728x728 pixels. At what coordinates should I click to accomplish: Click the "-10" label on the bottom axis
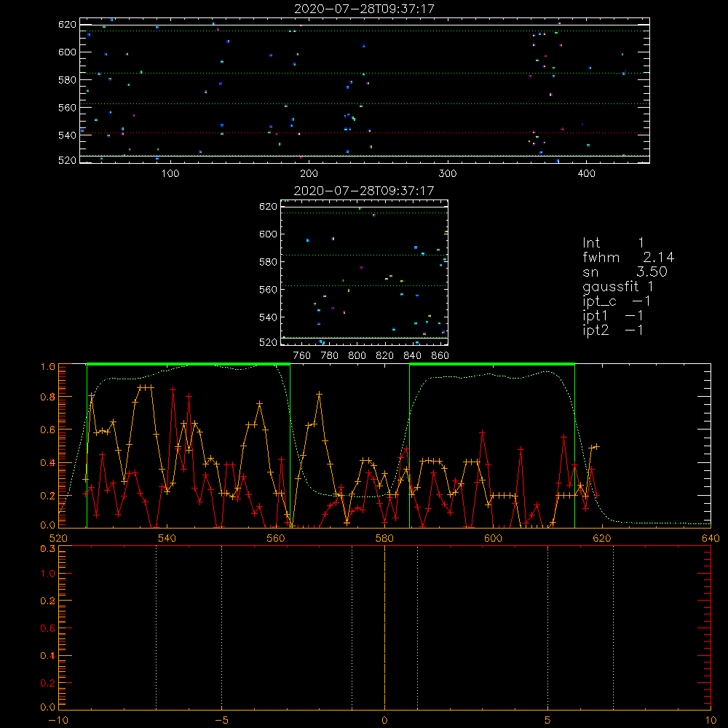coord(58,720)
